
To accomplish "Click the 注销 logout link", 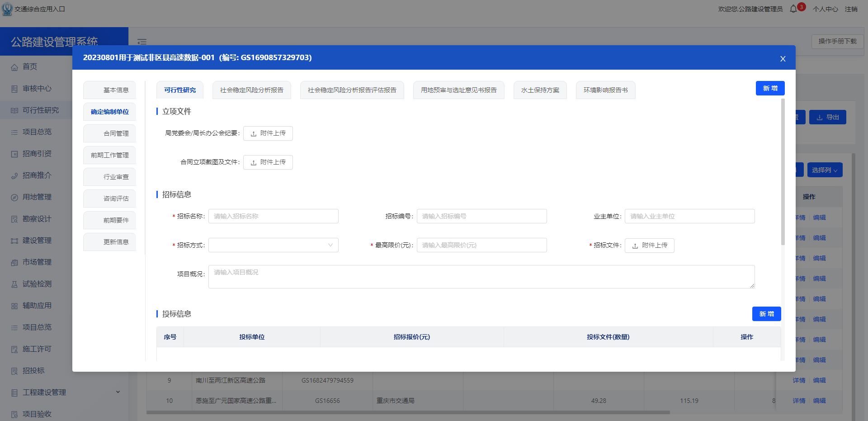I will (851, 9).
